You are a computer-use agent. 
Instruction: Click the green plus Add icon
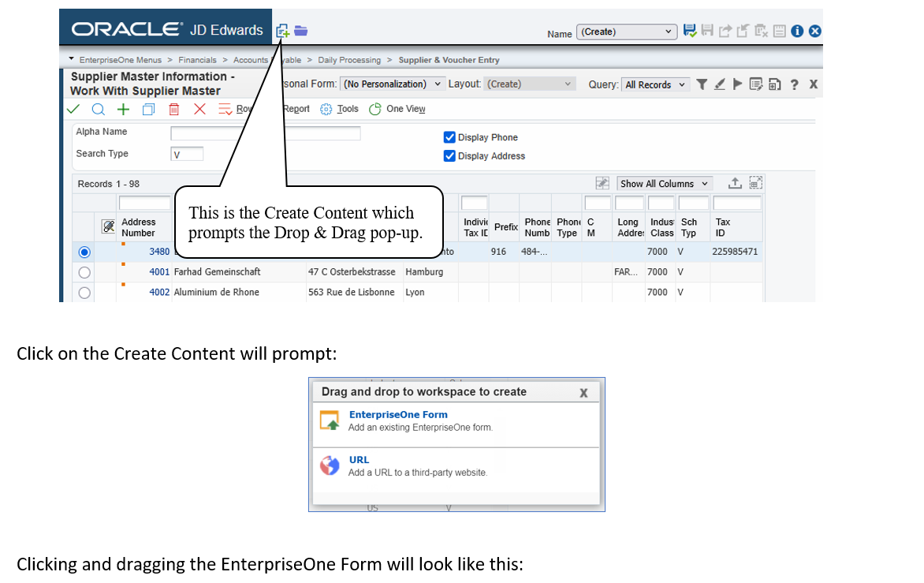click(x=123, y=109)
